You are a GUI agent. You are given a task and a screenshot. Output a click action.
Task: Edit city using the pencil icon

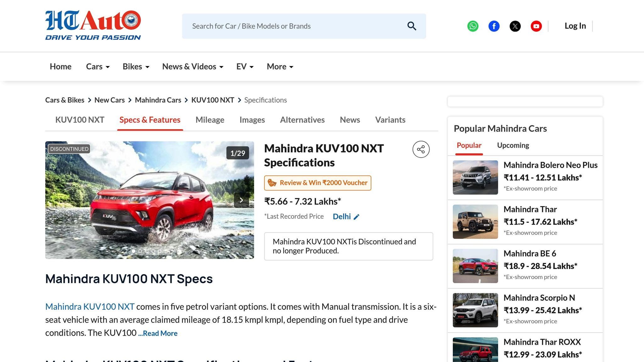[x=356, y=217]
